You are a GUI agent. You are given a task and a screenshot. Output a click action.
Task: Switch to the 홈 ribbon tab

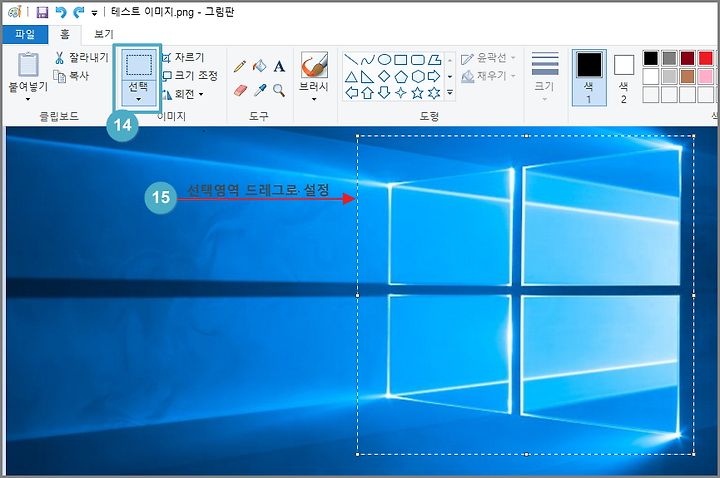tap(65, 34)
